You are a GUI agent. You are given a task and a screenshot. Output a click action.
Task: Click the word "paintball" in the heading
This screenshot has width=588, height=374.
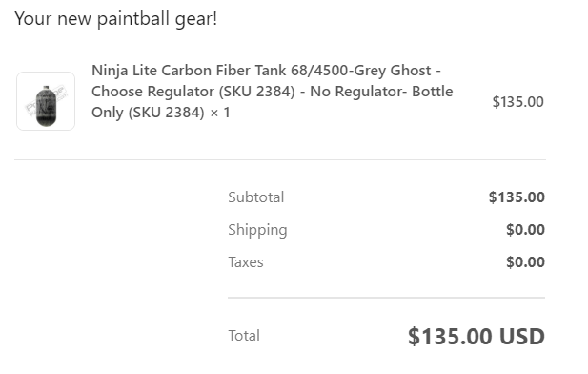click(132, 19)
